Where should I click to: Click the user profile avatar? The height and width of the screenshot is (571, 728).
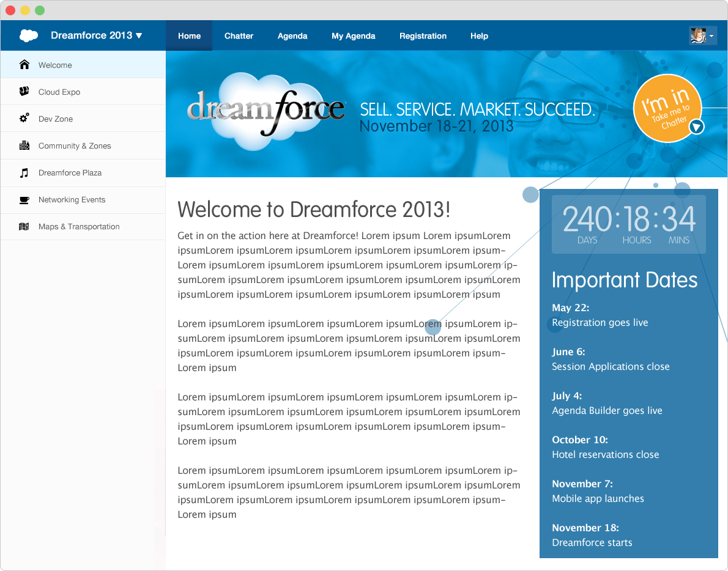pyautogui.click(x=698, y=35)
